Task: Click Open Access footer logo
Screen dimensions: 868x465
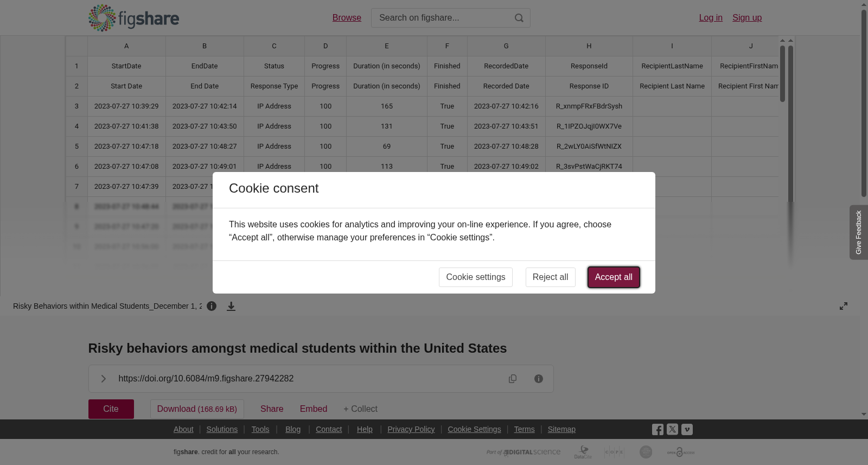Action: 681,452
